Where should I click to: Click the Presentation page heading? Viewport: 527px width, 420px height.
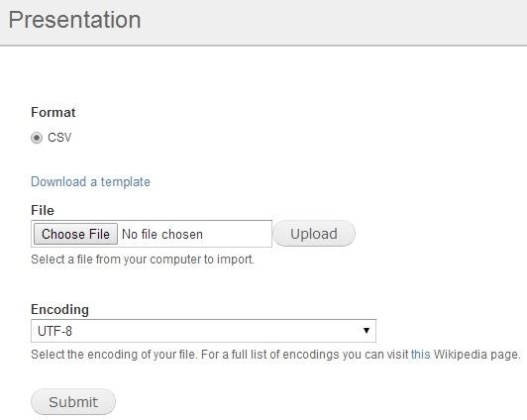74,20
